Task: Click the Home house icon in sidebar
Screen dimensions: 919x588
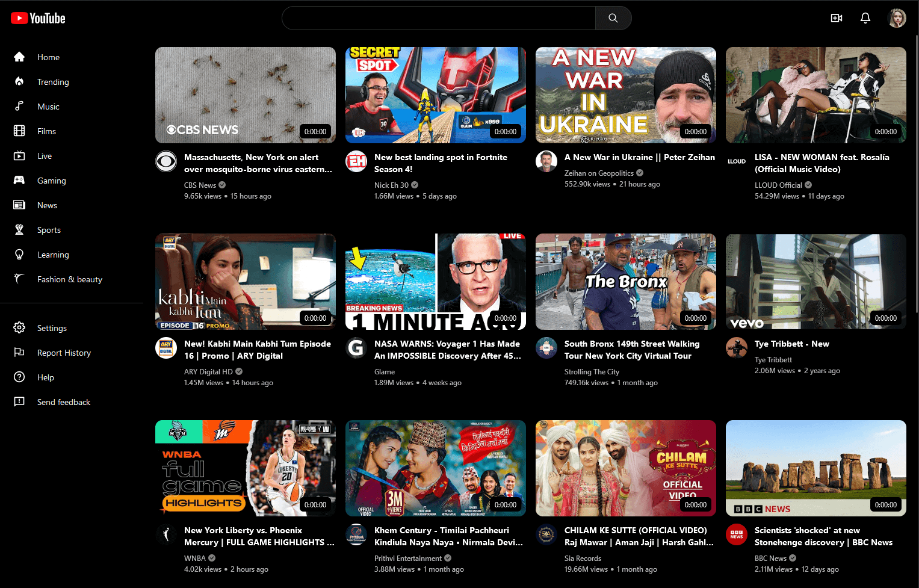Action: tap(19, 57)
